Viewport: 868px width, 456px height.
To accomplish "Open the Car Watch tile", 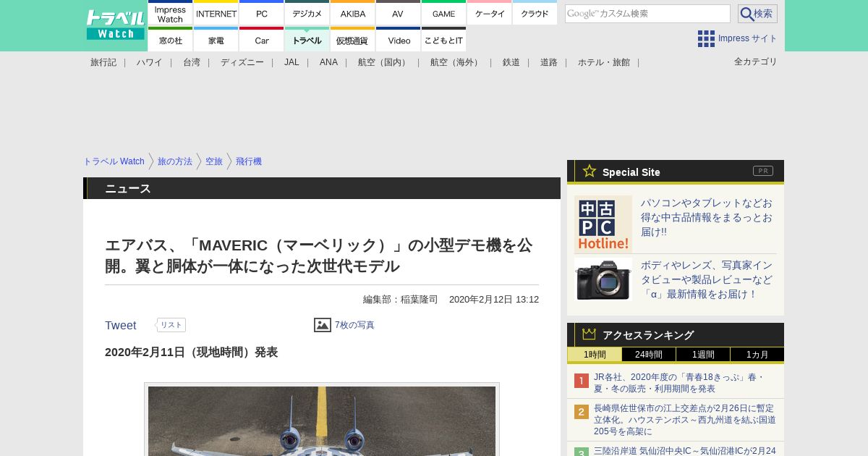I will pyautogui.click(x=262, y=40).
